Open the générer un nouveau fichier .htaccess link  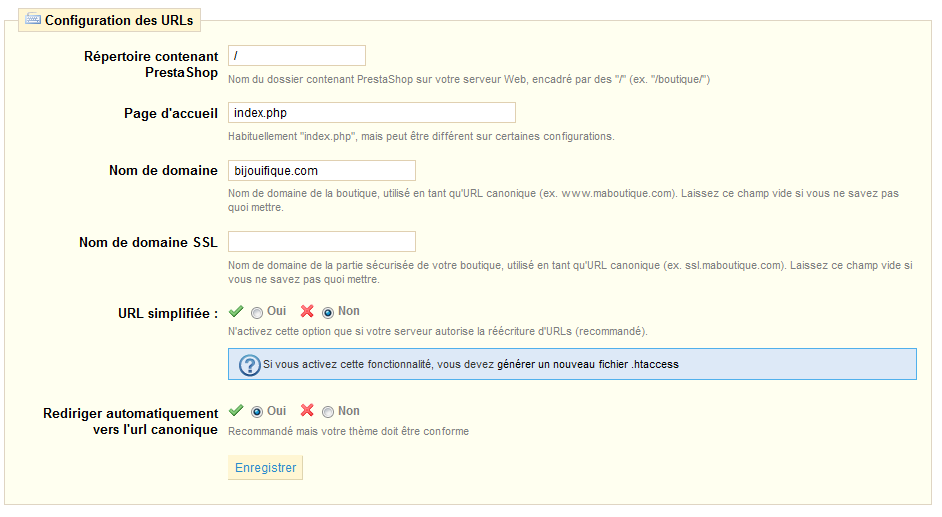click(588, 364)
